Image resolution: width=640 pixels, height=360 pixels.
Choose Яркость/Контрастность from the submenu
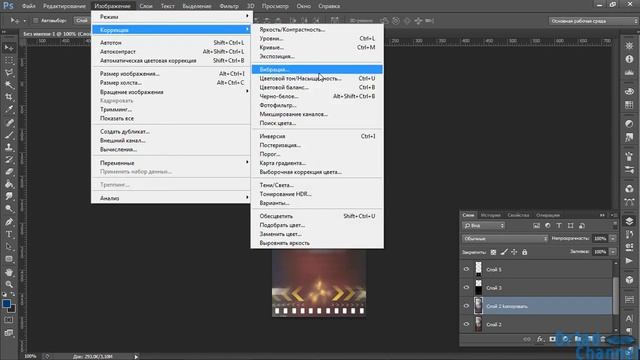coord(317,29)
